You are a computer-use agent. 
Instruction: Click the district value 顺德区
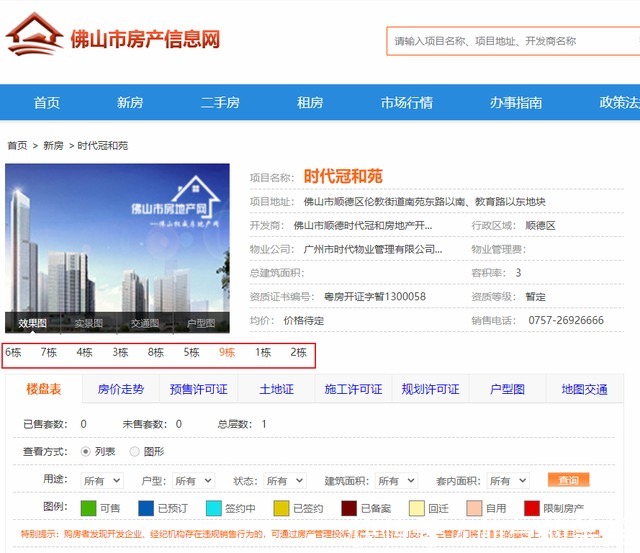(x=540, y=226)
